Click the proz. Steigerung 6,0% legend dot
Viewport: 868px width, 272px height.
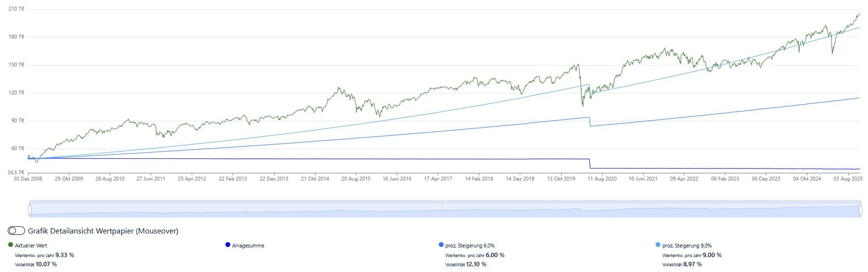point(441,245)
